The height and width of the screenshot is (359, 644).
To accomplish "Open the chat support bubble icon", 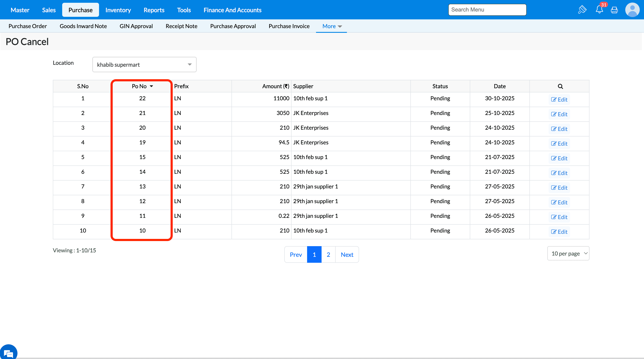I will 9,353.
